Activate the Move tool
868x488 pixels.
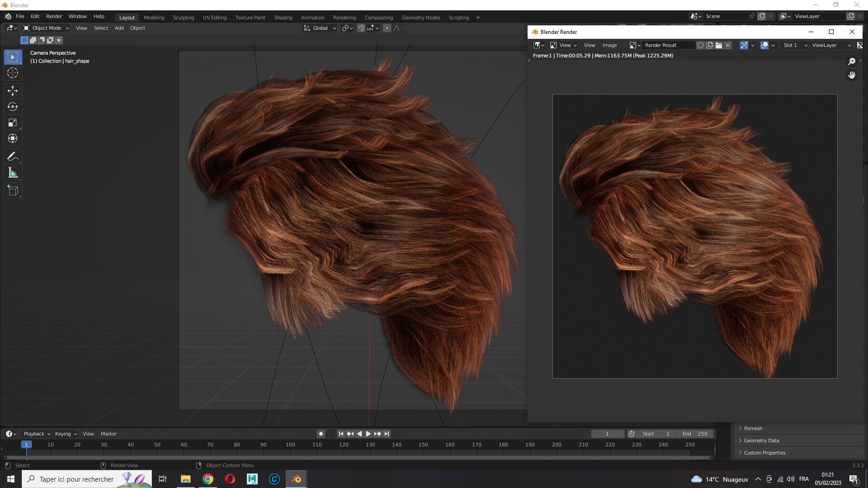point(13,91)
